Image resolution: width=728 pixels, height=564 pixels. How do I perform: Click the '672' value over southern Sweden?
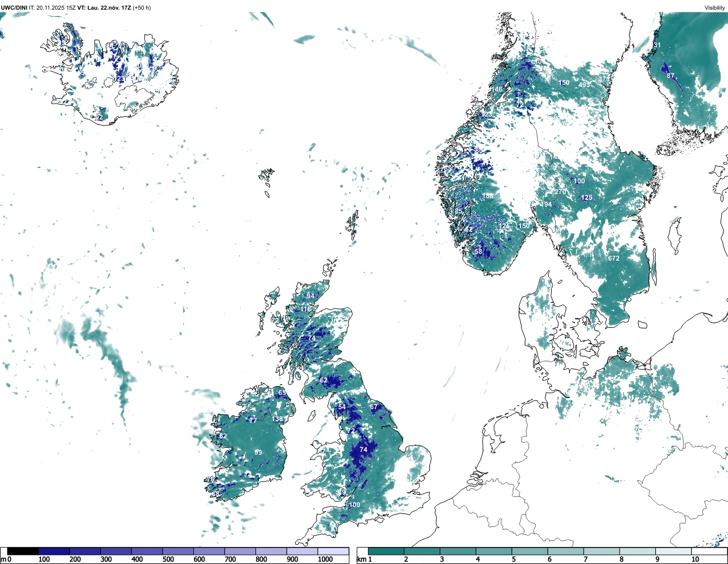pos(614,258)
